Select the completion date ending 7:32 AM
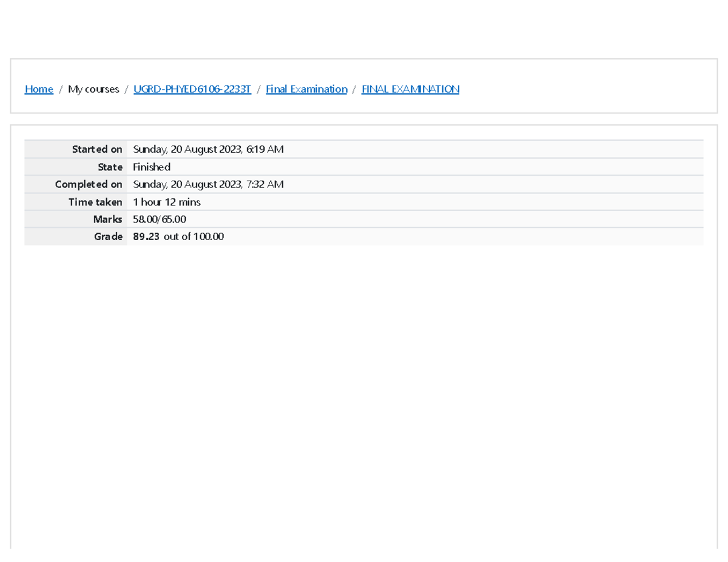 (208, 184)
